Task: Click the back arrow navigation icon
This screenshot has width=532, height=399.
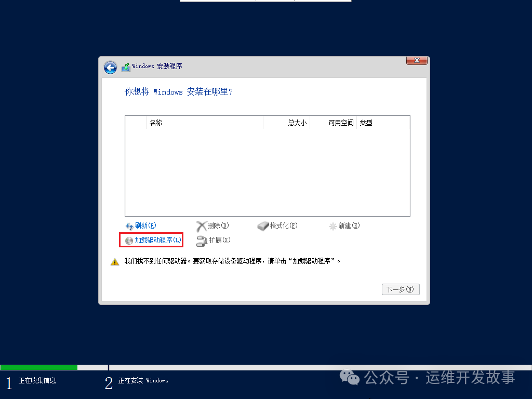Action: pyautogui.click(x=110, y=68)
